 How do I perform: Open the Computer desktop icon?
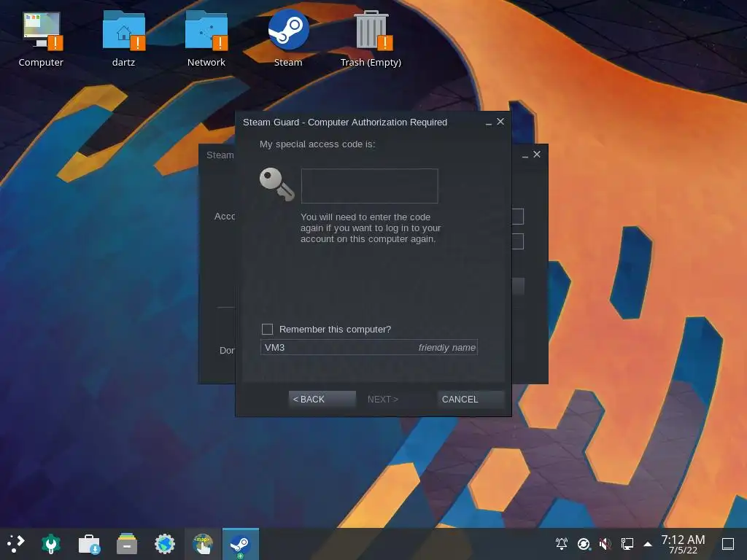(41, 39)
